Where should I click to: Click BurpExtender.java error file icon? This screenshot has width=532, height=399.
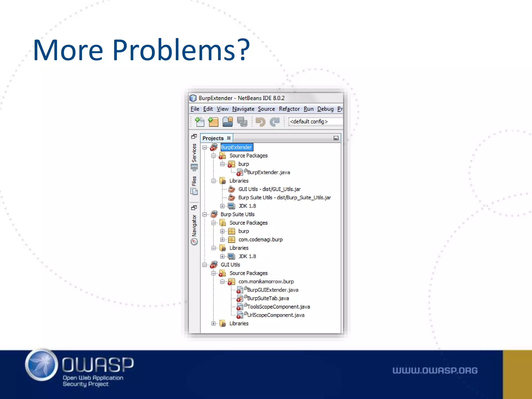[x=240, y=172]
